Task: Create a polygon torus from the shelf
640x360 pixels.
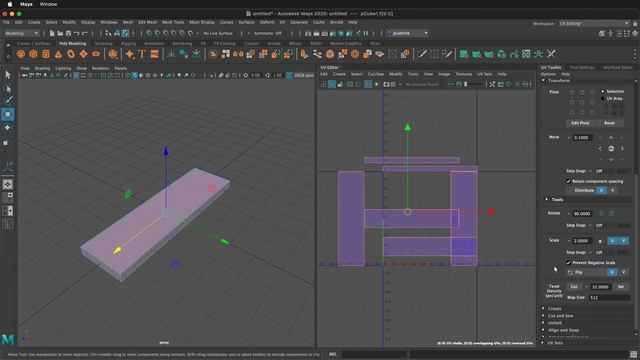Action: [x=71, y=54]
